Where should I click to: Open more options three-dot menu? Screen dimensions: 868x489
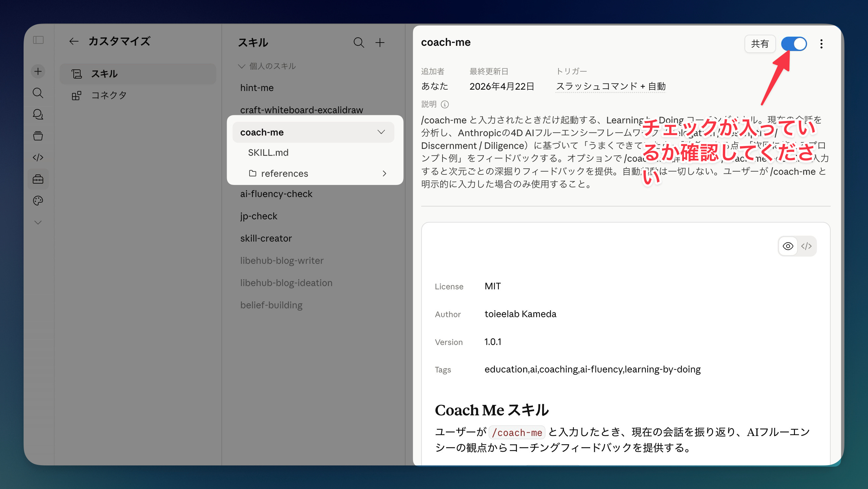[x=821, y=44]
